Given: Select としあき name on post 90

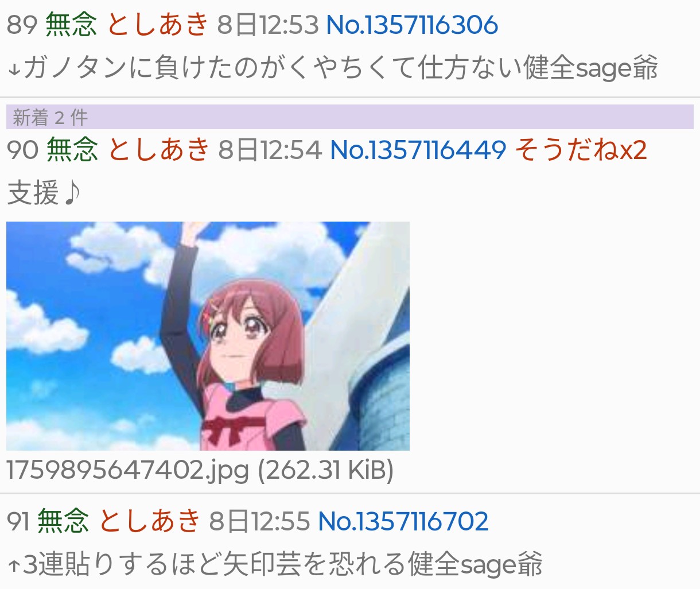Looking at the screenshot, I should click(159, 150).
